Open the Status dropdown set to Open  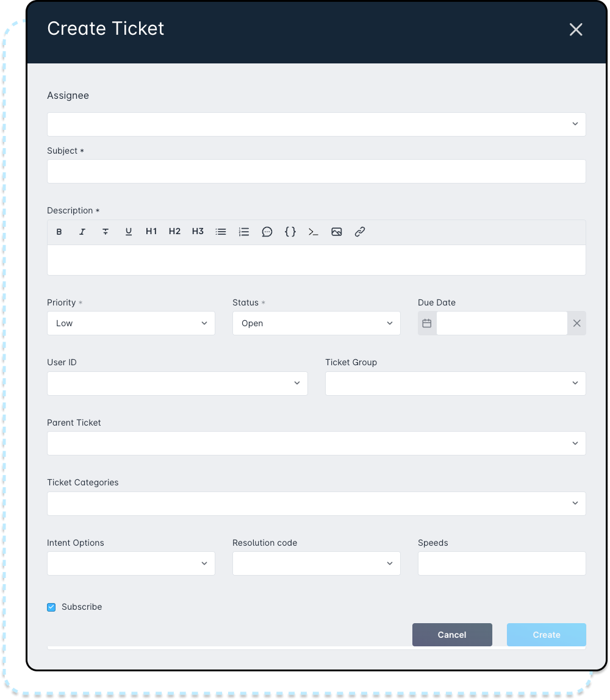(317, 323)
